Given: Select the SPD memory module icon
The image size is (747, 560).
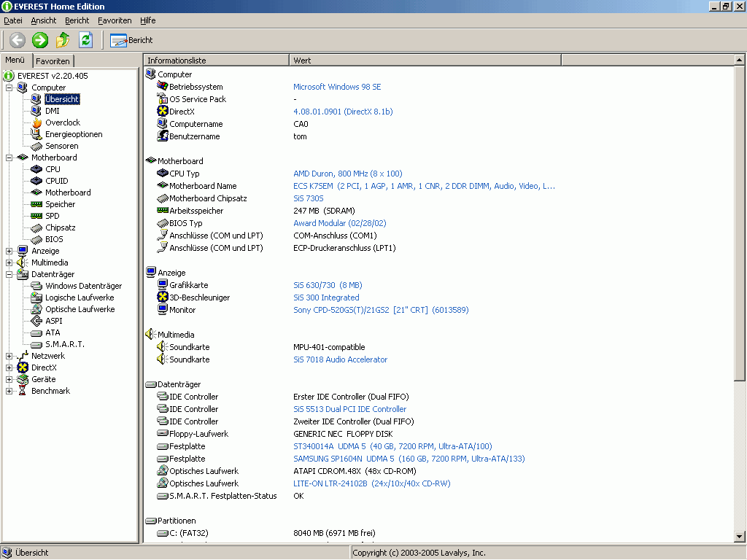Looking at the screenshot, I should tap(36, 216).
